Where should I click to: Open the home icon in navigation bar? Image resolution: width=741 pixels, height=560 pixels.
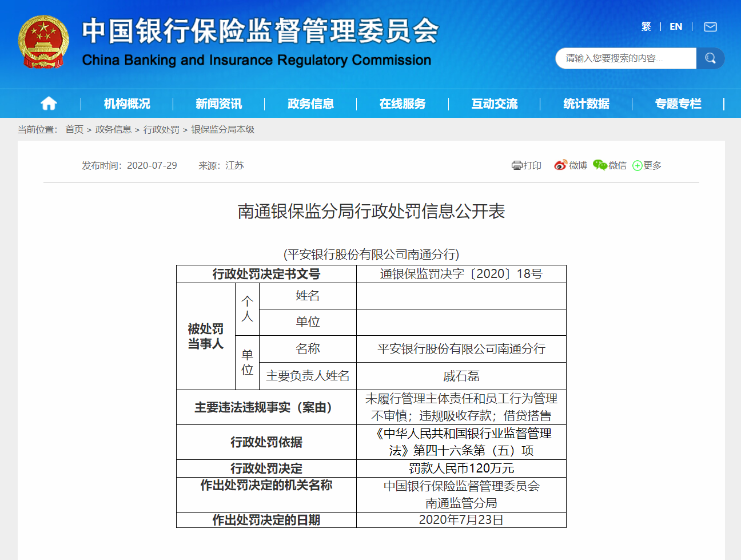[49, 104]
